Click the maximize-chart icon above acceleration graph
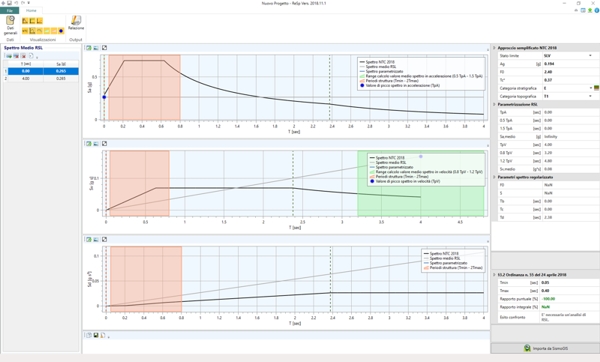Screen dimensions: 600x362 pos(104,48)
